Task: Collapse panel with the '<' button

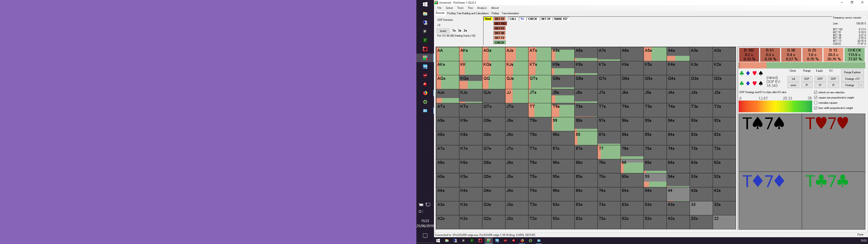Action: coord(862,85)
